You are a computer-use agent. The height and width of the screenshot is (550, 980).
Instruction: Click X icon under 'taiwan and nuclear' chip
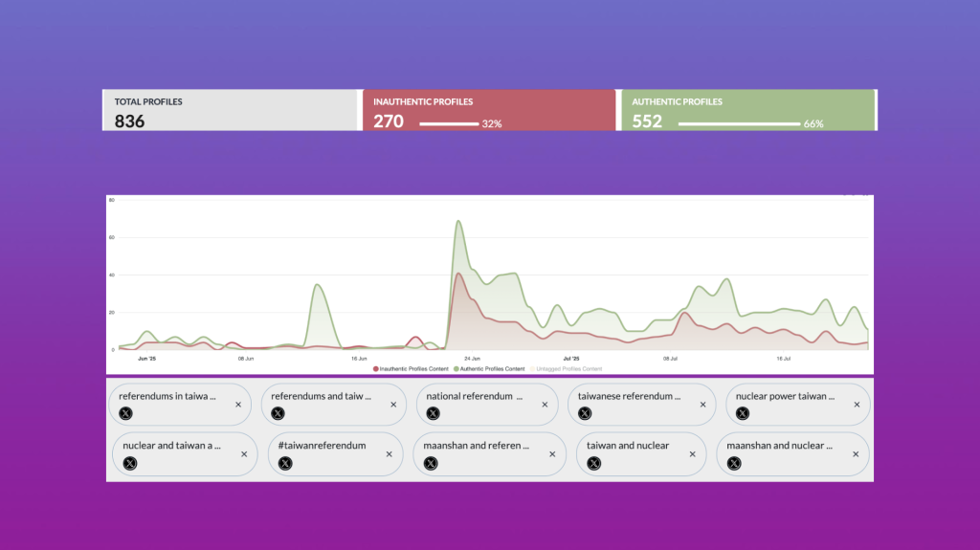pyautogui.click(x=593, y=463)
